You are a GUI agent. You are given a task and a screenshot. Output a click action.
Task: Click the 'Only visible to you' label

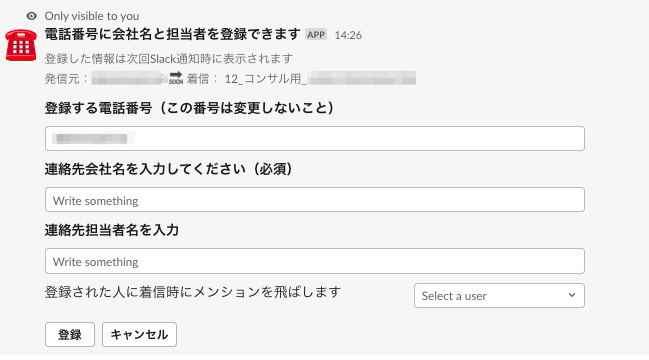92,16
